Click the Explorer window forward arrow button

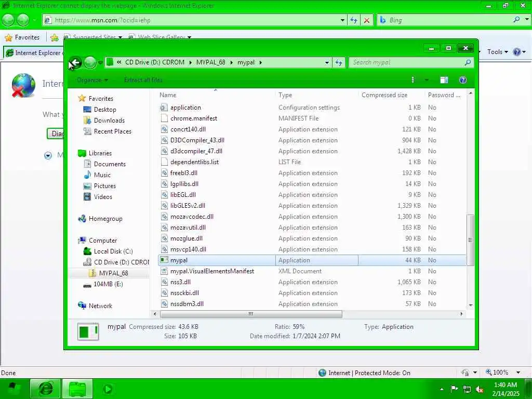tap(90, 62)
